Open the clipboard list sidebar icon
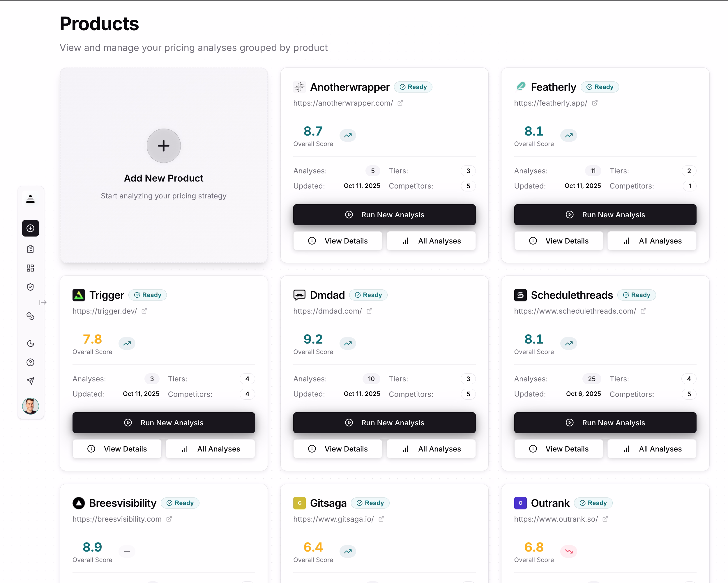This screenshot has width=728, height=583. (30, 249)
